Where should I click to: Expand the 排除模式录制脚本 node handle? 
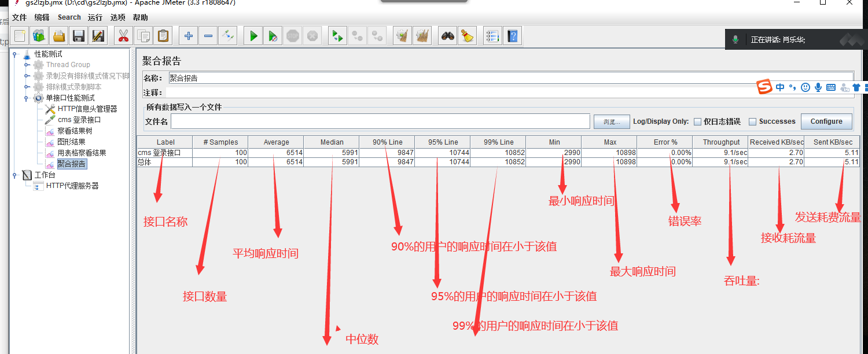click(x=26, y=87)
